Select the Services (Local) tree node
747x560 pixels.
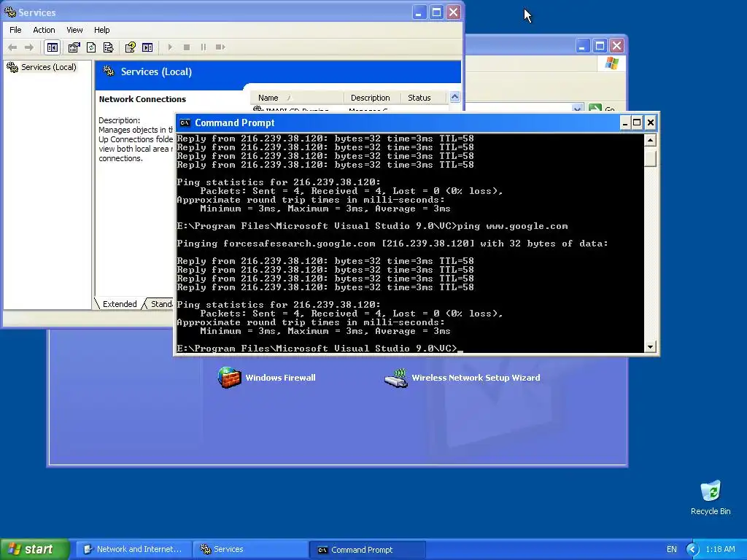click(42, 67)
